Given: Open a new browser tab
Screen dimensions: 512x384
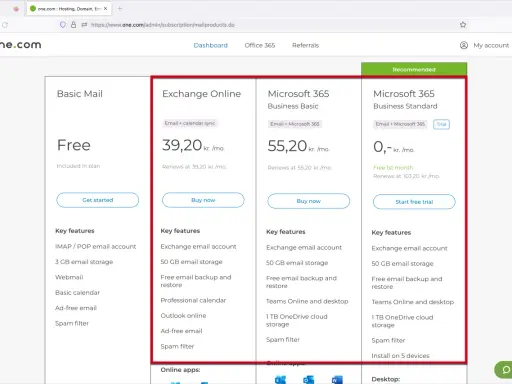Looking at the screenshot, I should tap(120, 9).
